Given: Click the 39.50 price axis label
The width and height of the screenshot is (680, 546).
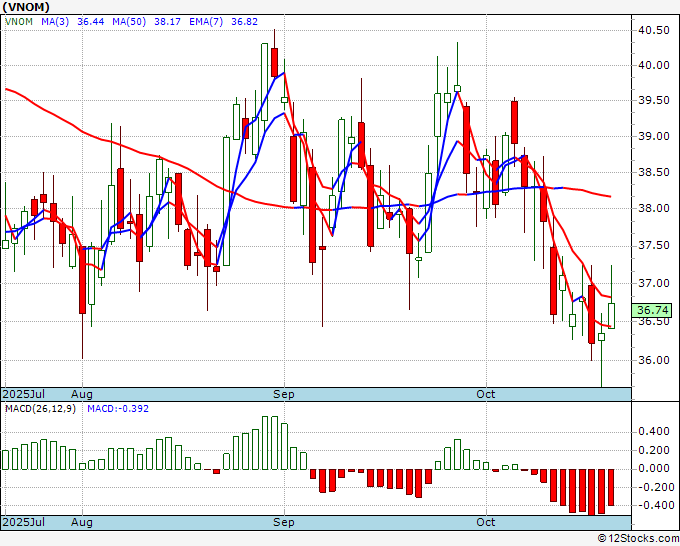Looking at the screenshot, I should point(654,101).
